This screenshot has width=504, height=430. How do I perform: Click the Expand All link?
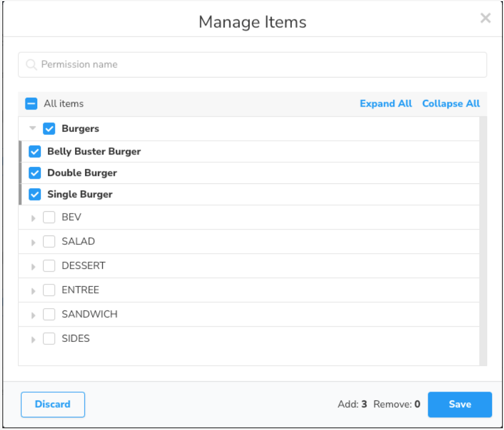[x=385, y=104]
